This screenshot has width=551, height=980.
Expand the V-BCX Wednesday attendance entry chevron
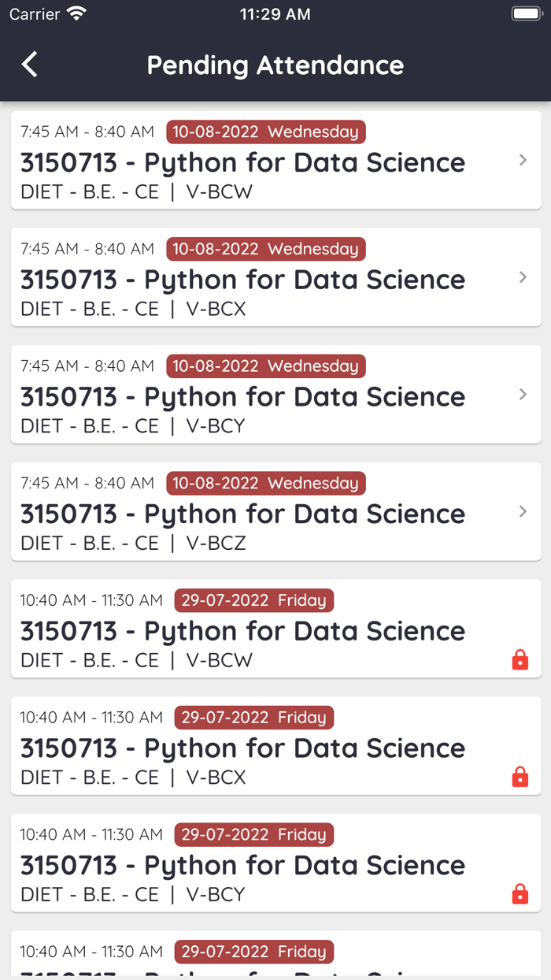click(x=523, y=277)
